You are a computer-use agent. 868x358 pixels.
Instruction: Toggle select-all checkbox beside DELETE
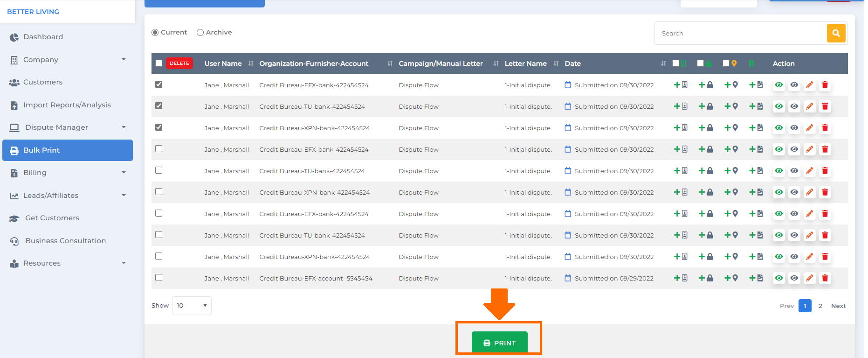point(159,63)
